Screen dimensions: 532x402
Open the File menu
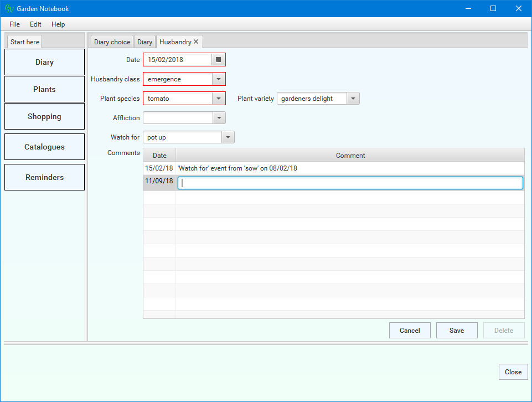[14, 24]
